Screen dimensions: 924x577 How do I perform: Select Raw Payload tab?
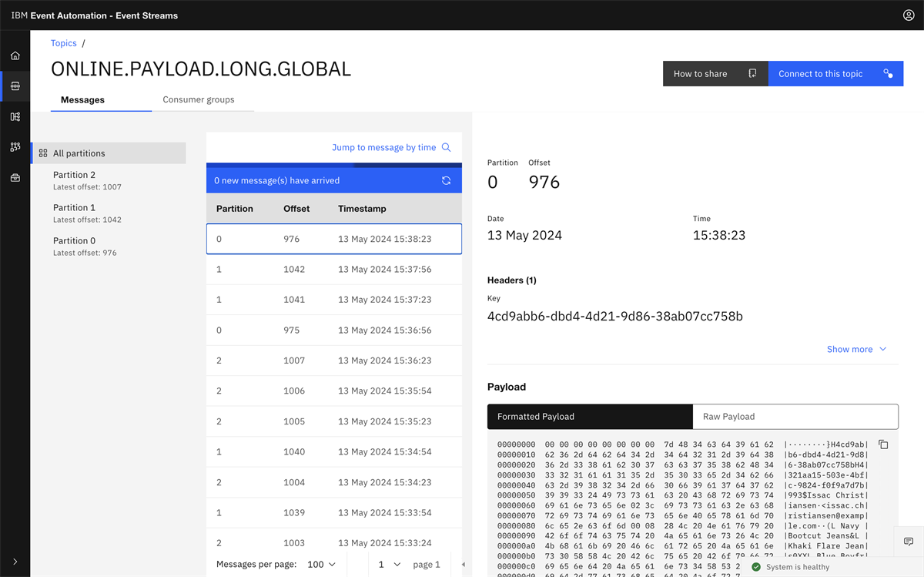click(795, 416)
